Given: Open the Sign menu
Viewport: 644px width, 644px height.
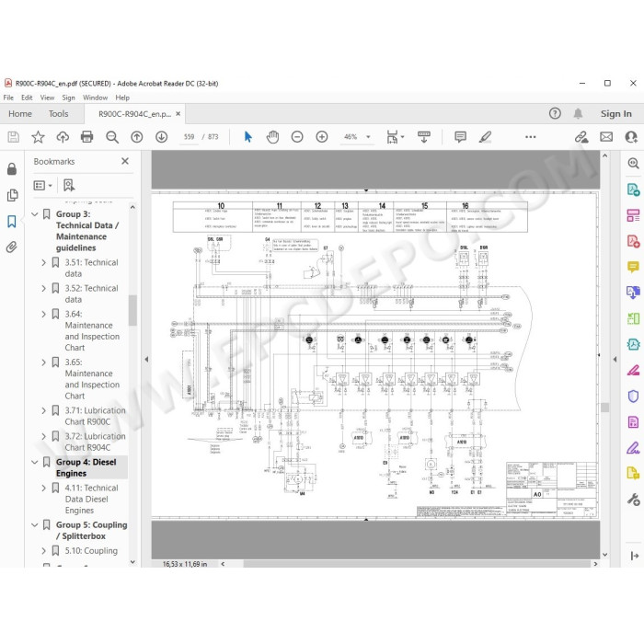Looking at the screenshot, I should [69, 98].
